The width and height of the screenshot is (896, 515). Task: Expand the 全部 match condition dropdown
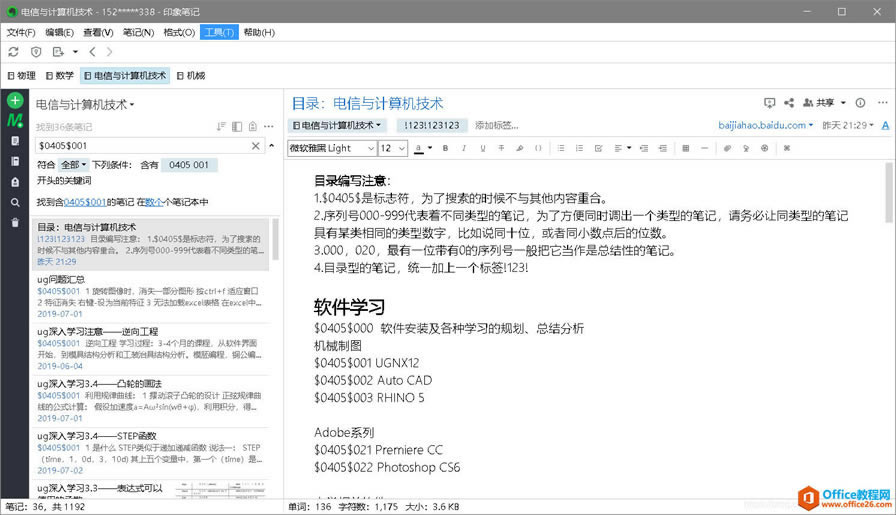[x=74, y=165]
